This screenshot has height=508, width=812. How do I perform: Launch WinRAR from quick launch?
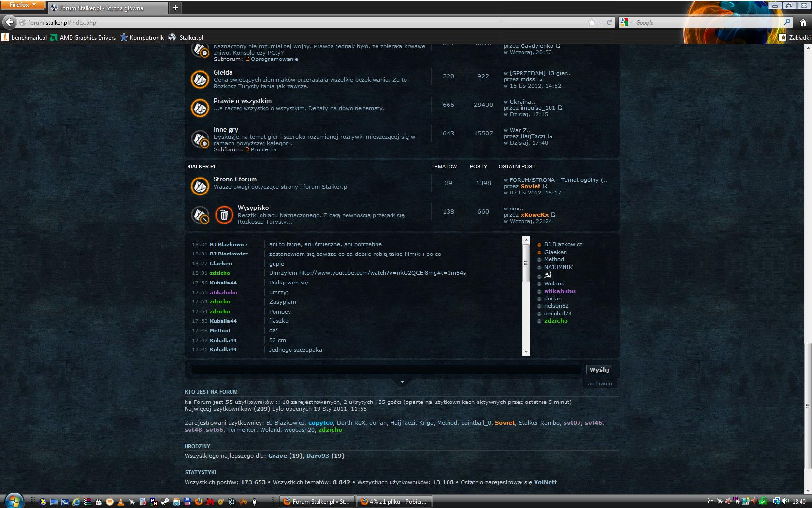click(87, 502)
